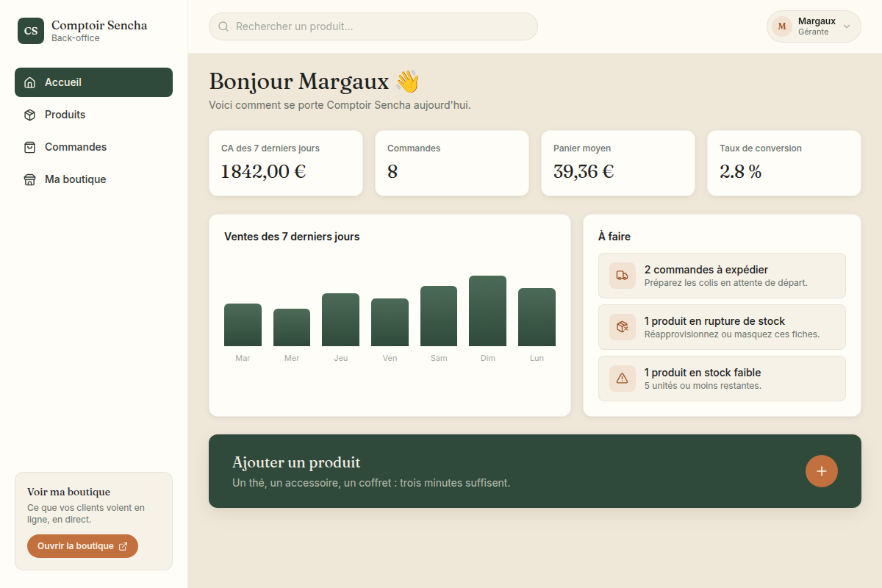Viewport: 882px width, 588px height.
Task: Click the Back-office subtitle under brand
Action: (x=76, y=38)
